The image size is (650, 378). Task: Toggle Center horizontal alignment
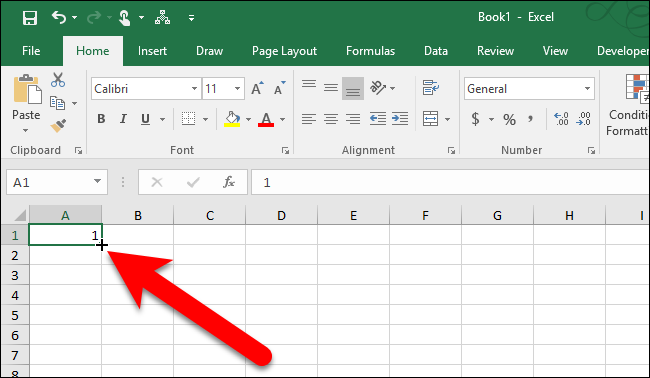click(331, 119)
